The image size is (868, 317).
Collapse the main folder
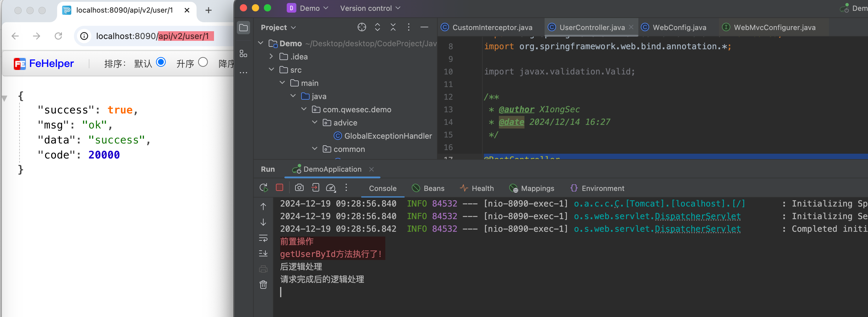282,83
